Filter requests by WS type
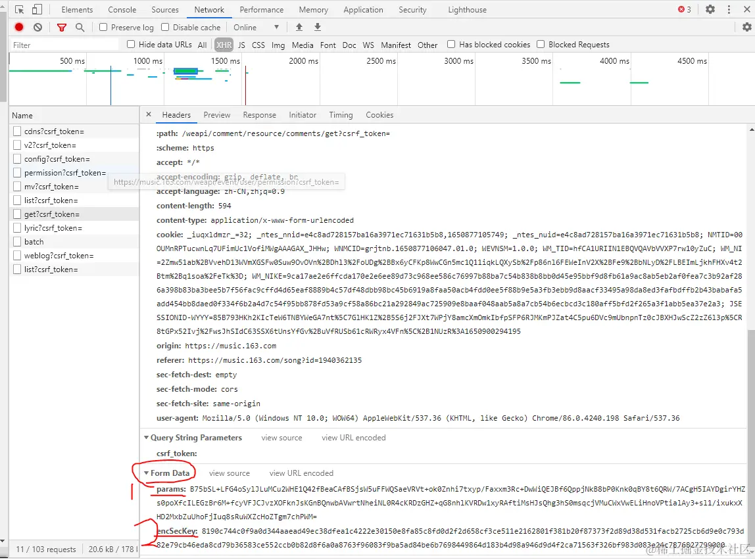Screen dimensions: 755x560 (368, 45)
